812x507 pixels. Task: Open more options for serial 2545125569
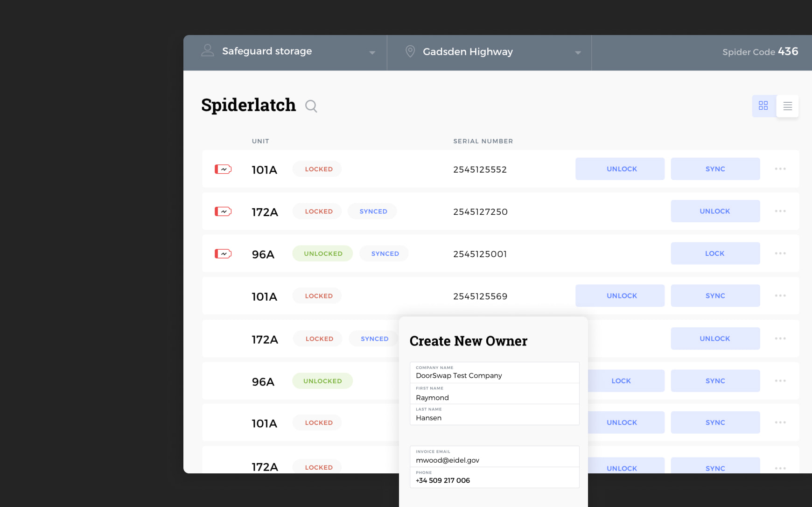[780, 296]
